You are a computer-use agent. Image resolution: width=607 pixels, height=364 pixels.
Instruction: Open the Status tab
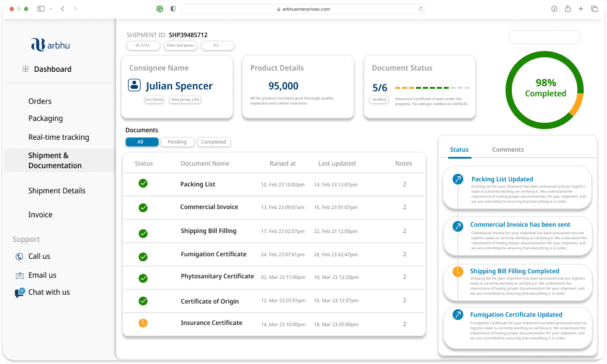pyautogui.click(x=459, y=150)
